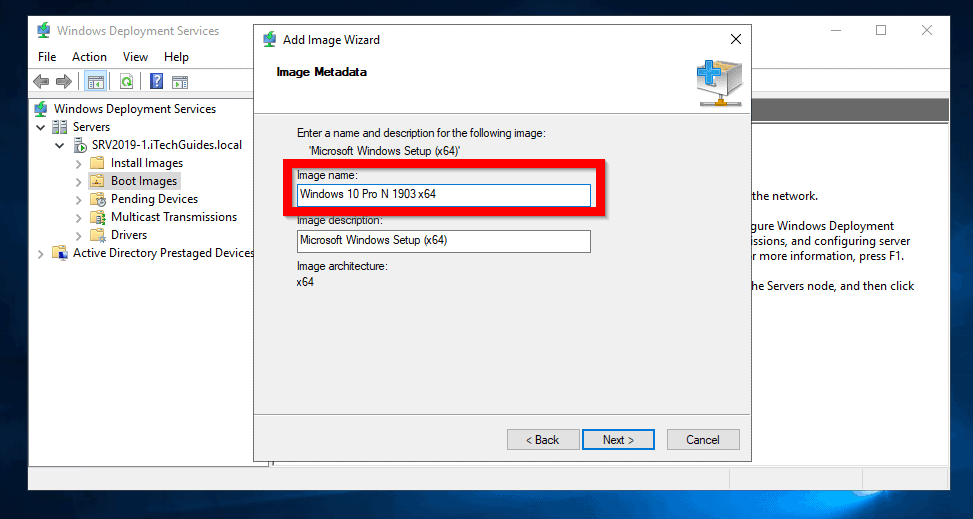Open the Action menu
Screen dimensions: 973x519
89,57
